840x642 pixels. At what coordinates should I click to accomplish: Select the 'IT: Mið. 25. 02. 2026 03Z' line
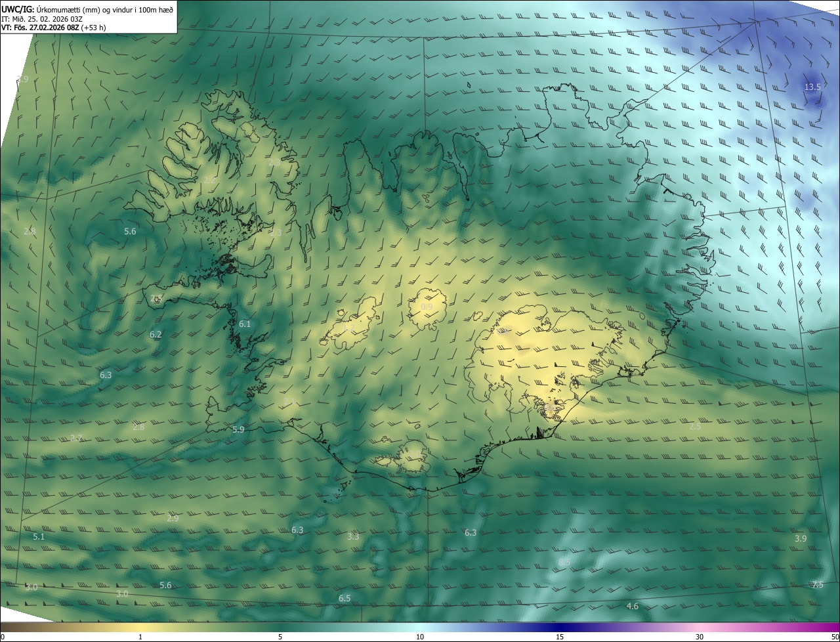(x=41, y=19)
